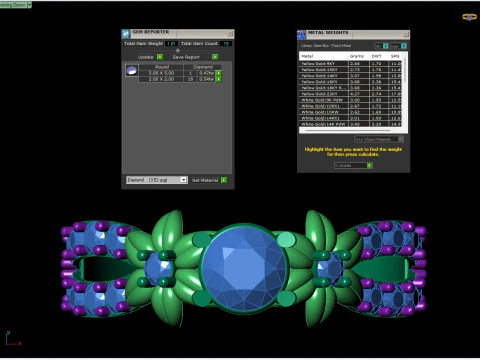Click the vertical scrollbar in the metal list

pos(405,71)
